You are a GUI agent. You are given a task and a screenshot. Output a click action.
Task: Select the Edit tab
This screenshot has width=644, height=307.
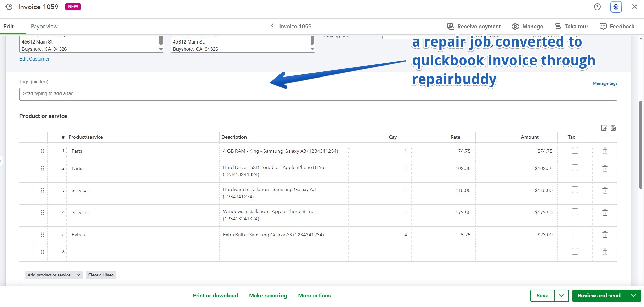pos(8,26)
